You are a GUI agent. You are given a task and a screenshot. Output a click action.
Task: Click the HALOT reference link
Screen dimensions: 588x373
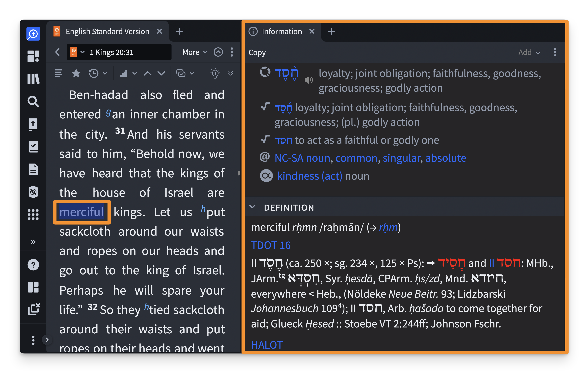[266, 342]
